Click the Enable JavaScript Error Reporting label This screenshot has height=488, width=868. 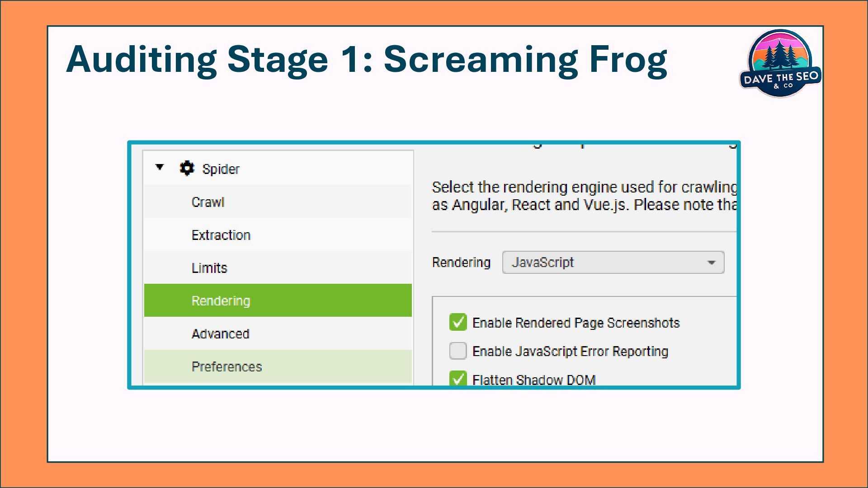point(570,352)
